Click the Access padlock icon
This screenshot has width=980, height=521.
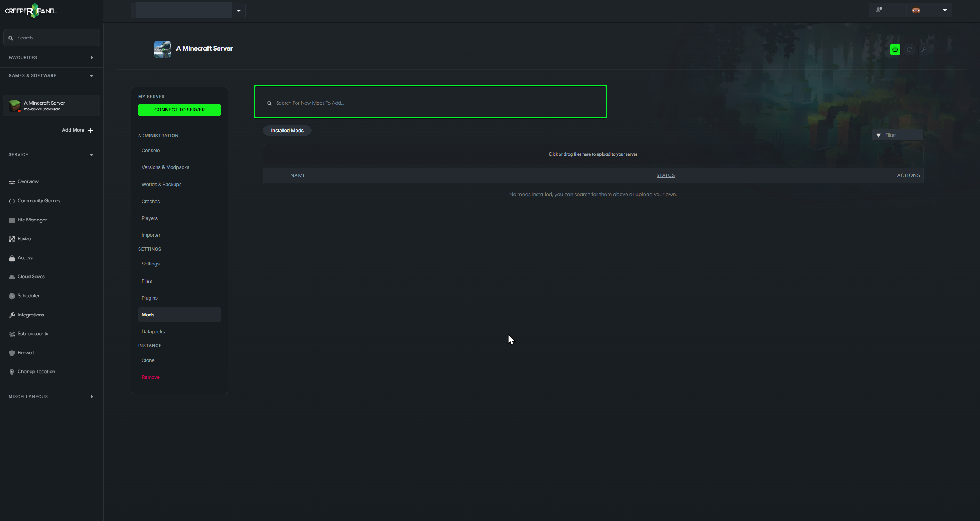pos(12,258)
